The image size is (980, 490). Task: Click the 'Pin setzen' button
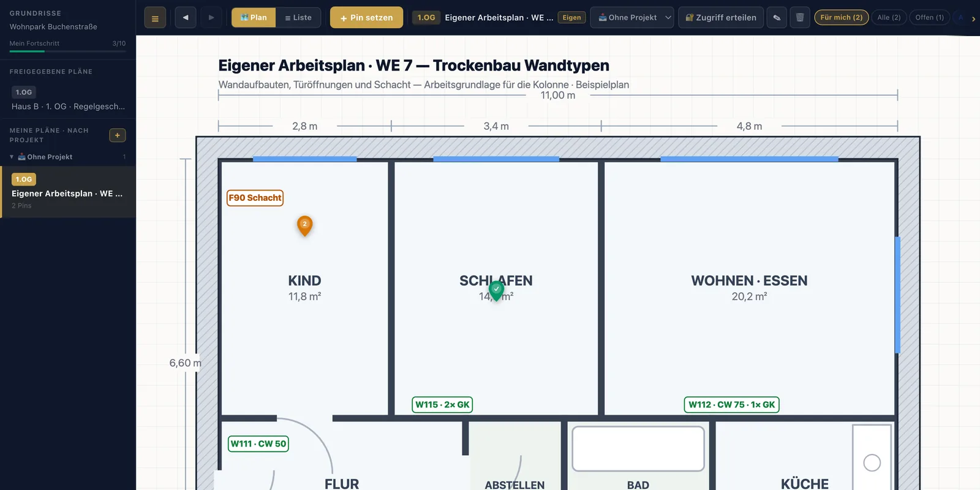click(x=366, y=18)
